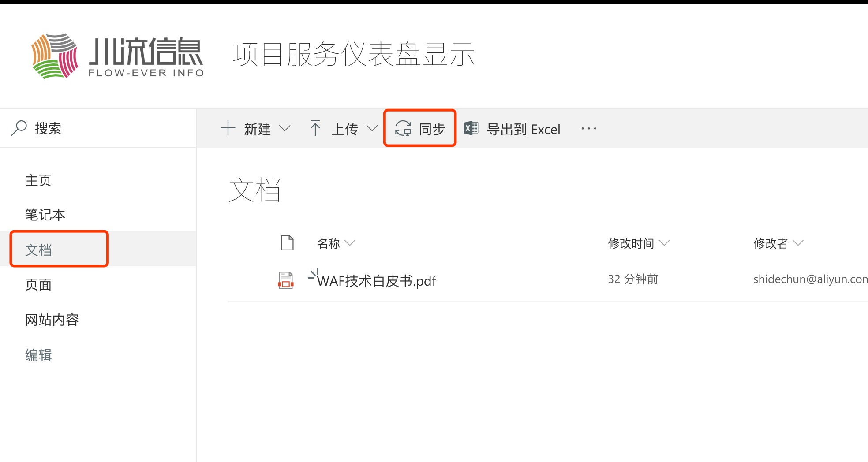The image size is (868, 462).
Task: Expand the 上传 dropdown arrow
Action: (x=372, y=128)
